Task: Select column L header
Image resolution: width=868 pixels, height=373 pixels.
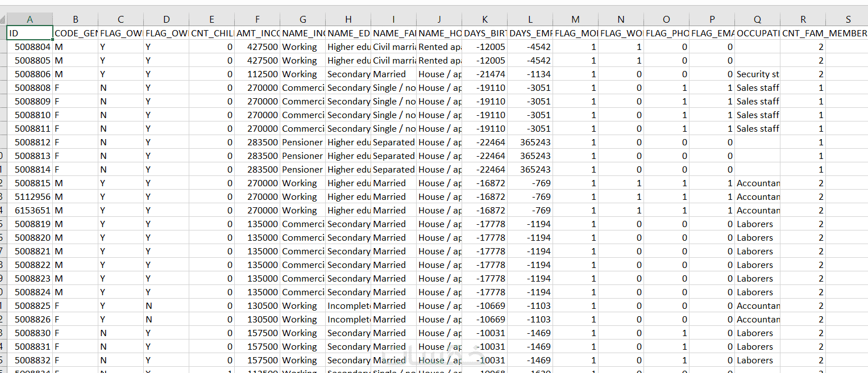Action: 530,19
